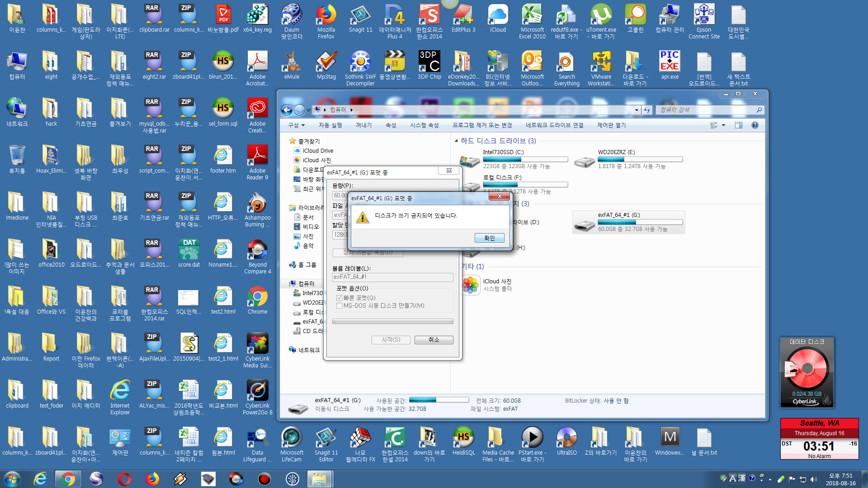Open the EditPlus 3 desktop icon
The width and height of the screenshot is (868, 488).
pyautogui.click(x=463, y=19)
